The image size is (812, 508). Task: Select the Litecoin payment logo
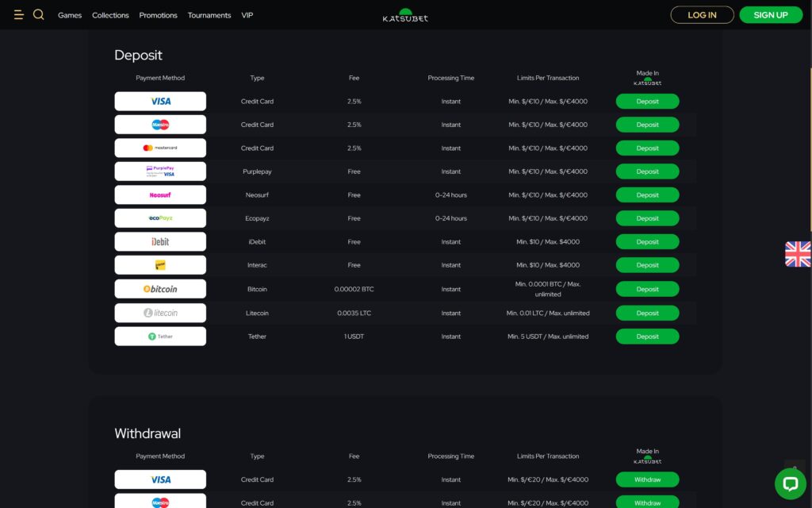[160, 312]
